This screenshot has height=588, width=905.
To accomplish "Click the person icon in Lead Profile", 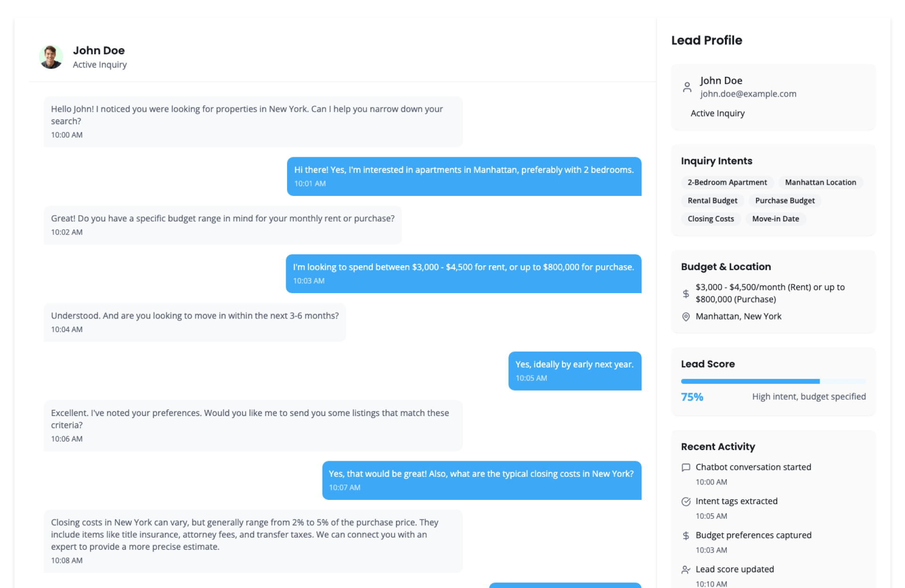I will tap(687, 87).
